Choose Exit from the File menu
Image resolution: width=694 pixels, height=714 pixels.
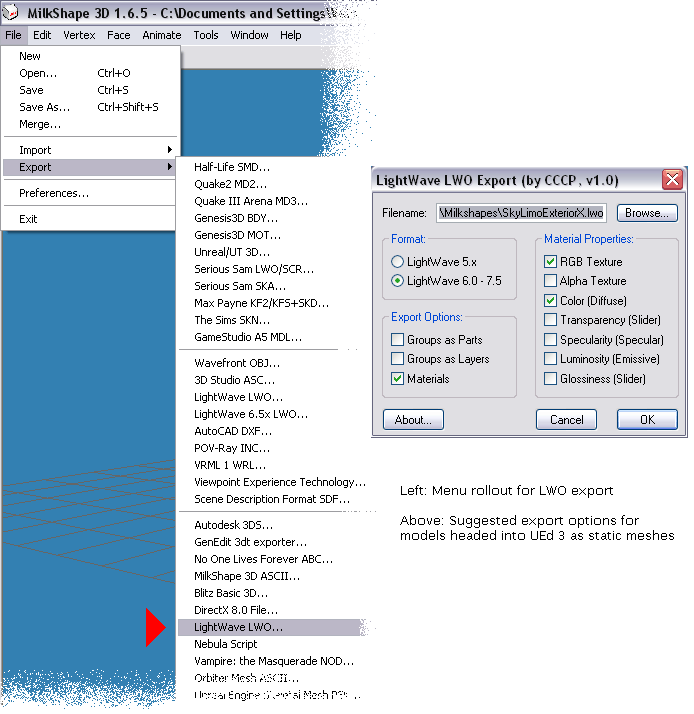tap(89, 219)
